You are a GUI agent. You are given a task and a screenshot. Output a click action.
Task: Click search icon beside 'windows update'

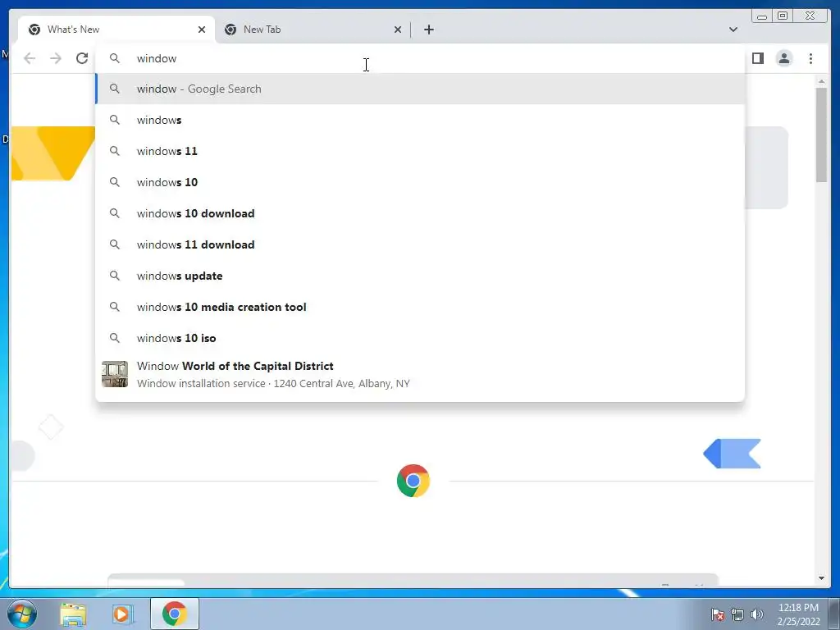point(115,276)
